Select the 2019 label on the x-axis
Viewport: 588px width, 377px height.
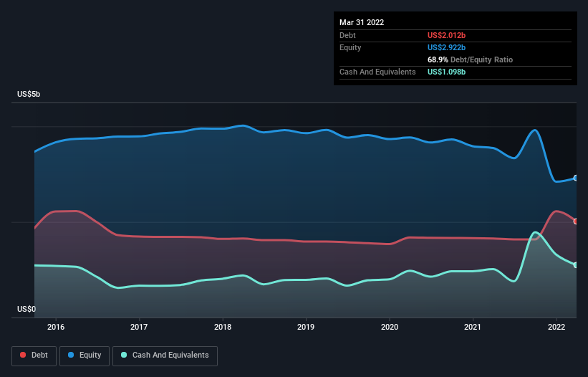click(306, 327)
